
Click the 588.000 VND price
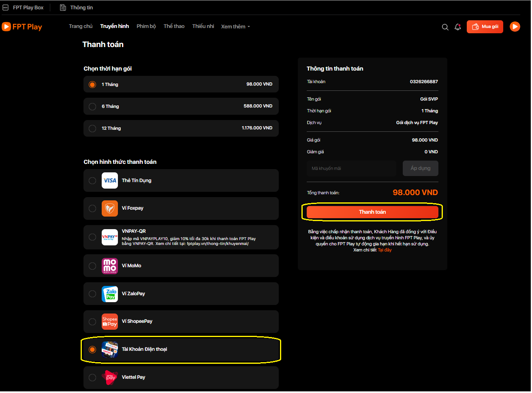click(258, 106)
